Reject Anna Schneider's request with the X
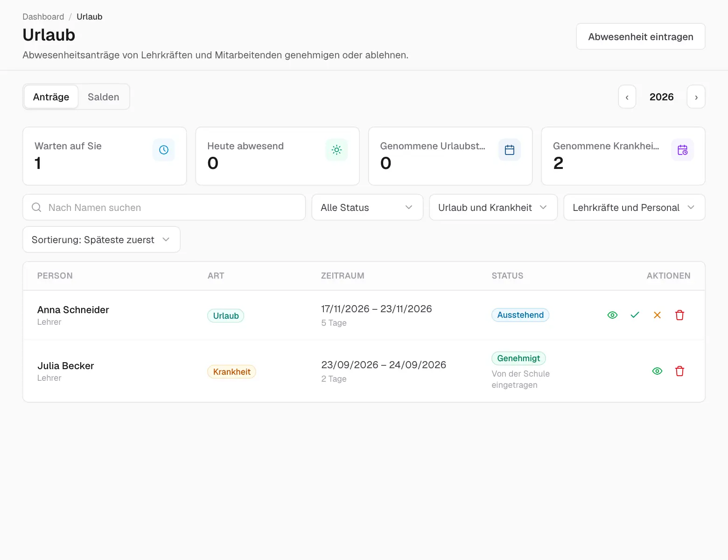 click(657, 315)
